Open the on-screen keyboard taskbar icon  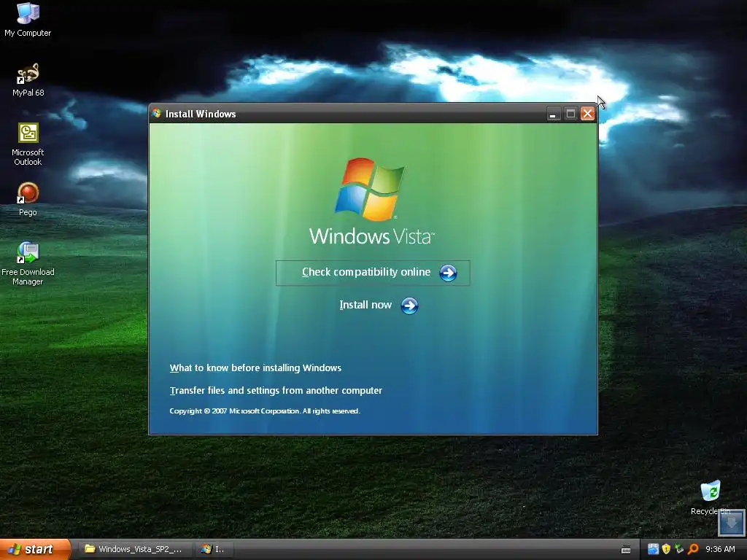tap(626, 550)
